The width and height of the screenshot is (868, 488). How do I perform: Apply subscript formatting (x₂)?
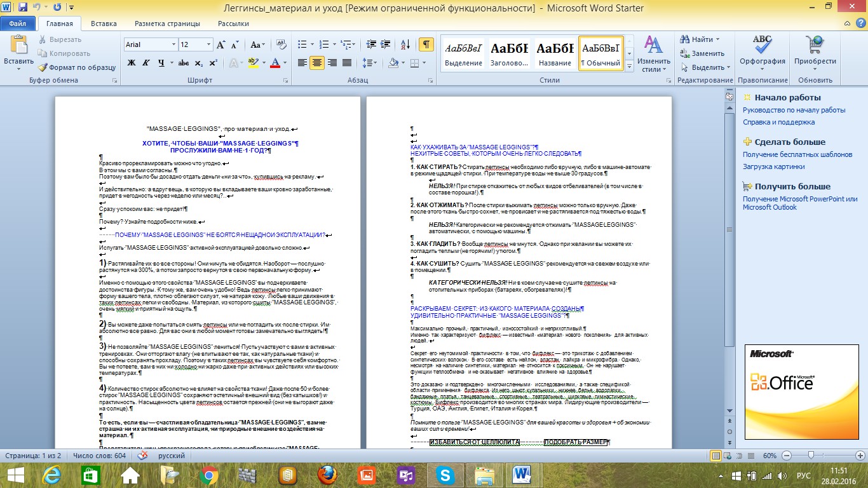[199, 63]
